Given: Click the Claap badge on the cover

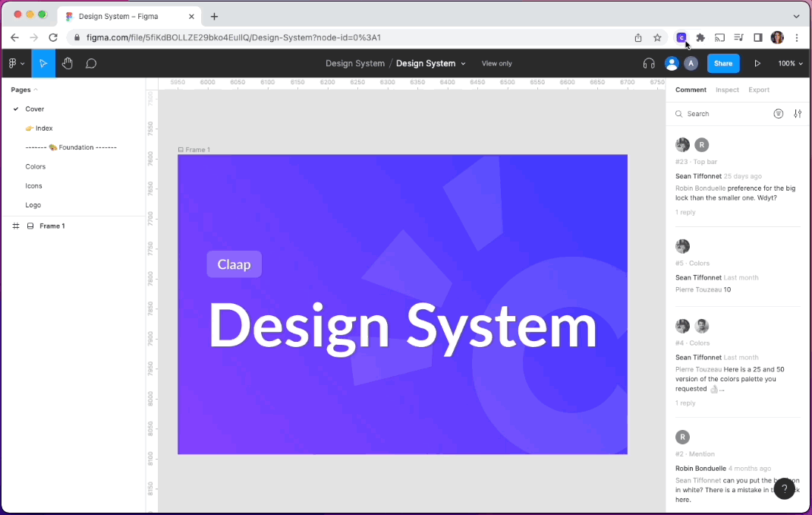Looking at the screenshot, I should click(x=234, y=264).
